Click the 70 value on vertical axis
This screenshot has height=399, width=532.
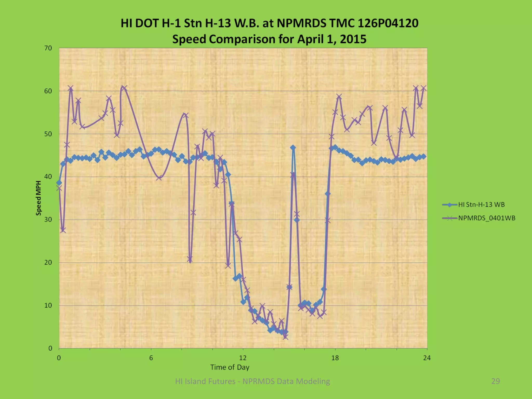(48, 48)
